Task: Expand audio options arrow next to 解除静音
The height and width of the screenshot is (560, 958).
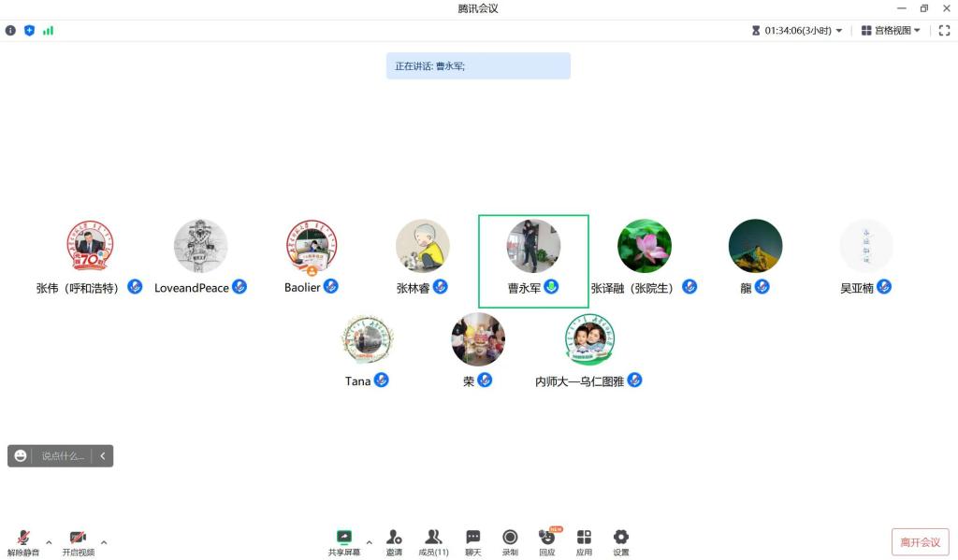Action: 49,542
